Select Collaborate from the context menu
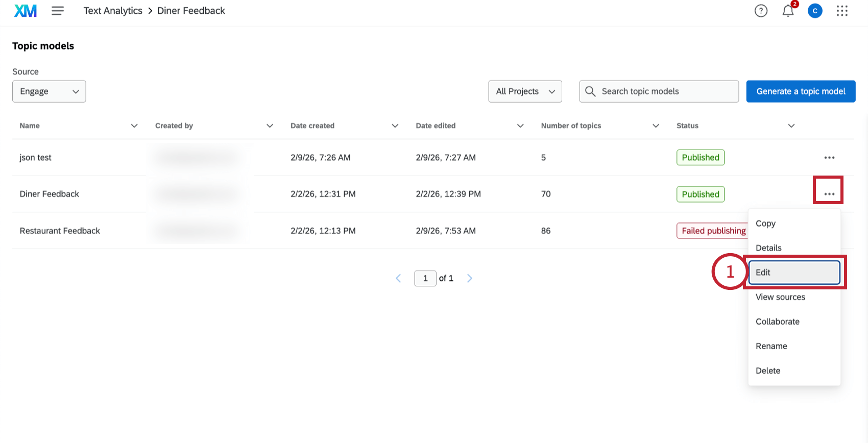The height and width of the screenshot is (443, 868). [x=778, y=322]
